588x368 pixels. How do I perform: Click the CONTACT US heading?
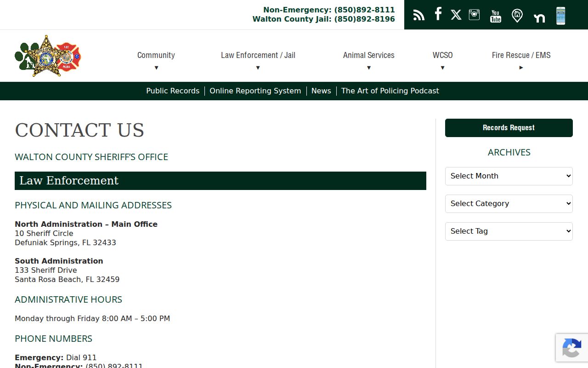(79, 130)
